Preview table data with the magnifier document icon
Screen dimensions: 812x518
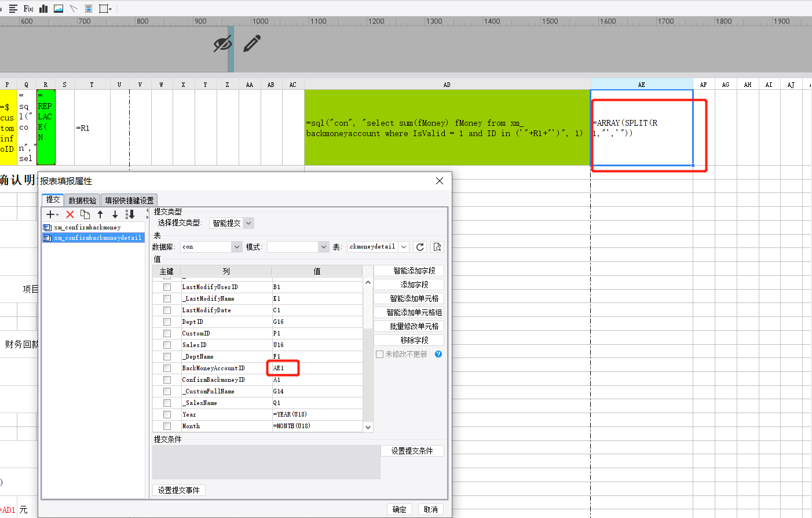(437, 247)
